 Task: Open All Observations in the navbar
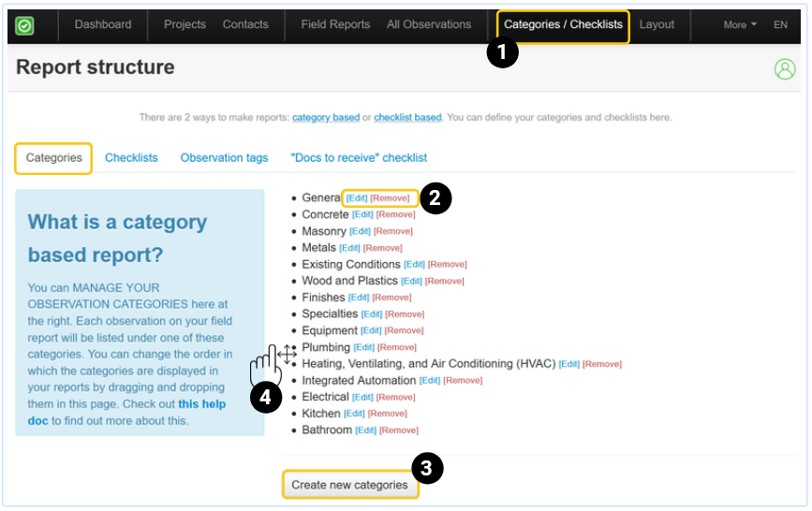point(429,24)
